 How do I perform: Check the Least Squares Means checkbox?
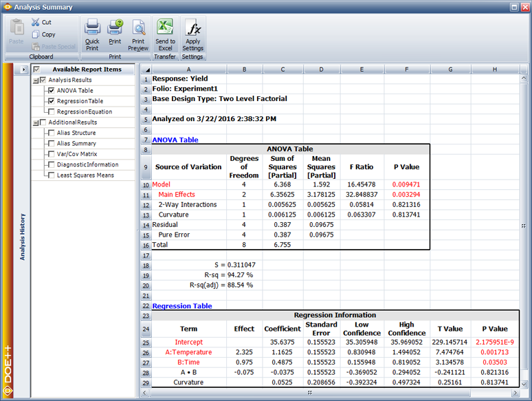pyautogui.click(x=52, y=175)
